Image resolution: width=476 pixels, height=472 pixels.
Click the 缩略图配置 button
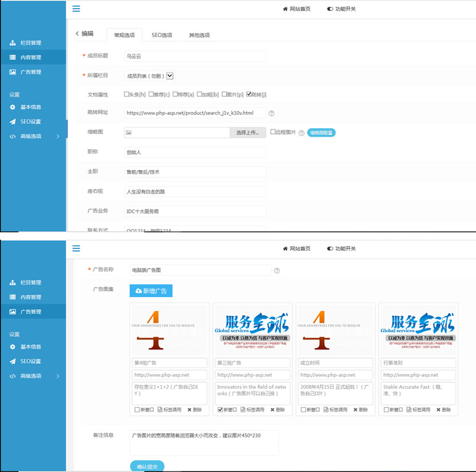click(321, 132)
